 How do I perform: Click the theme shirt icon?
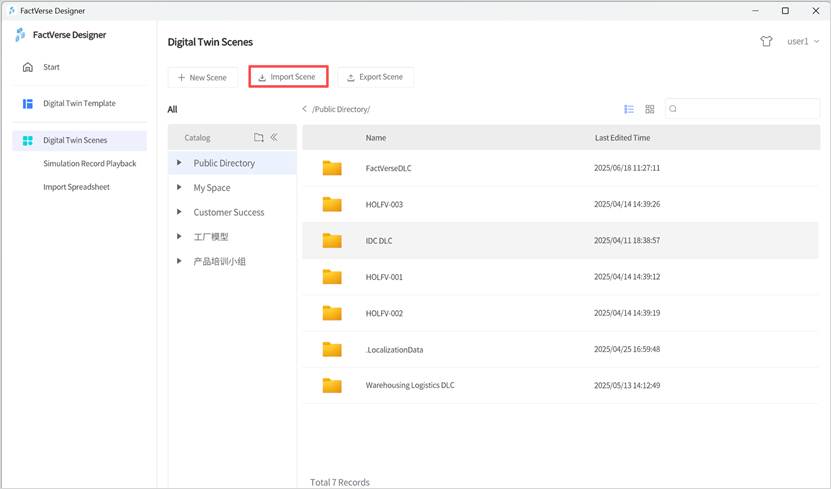(x=766, y=42)
